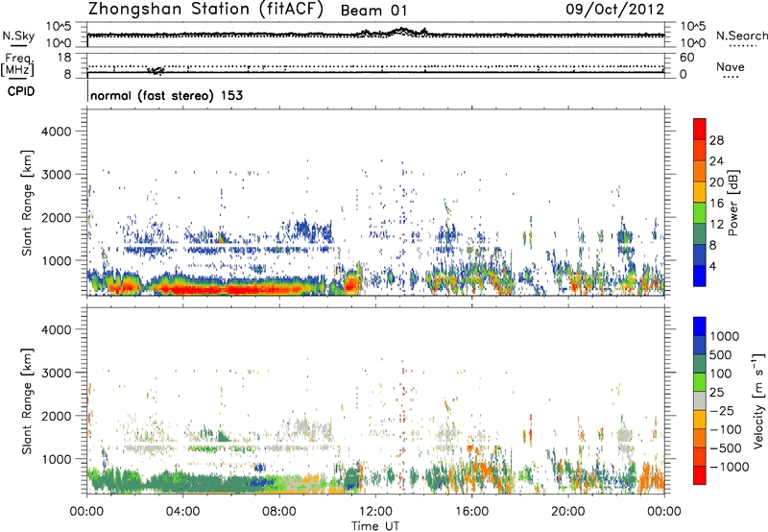Click the date '09/Oct/2012'
The image size is (768, 532).
point(615,10)
